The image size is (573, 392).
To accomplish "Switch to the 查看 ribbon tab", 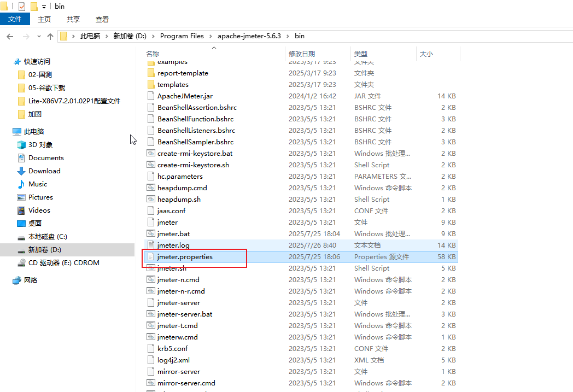I will coord(102,19).
